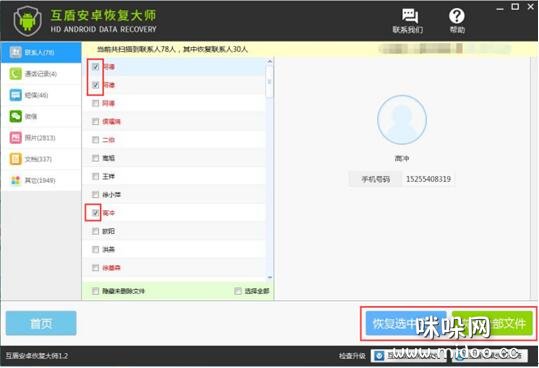Go to the home page (首页) button
Image resolution: width=539 pixels, height=368 pixels.
coord(41,323)
